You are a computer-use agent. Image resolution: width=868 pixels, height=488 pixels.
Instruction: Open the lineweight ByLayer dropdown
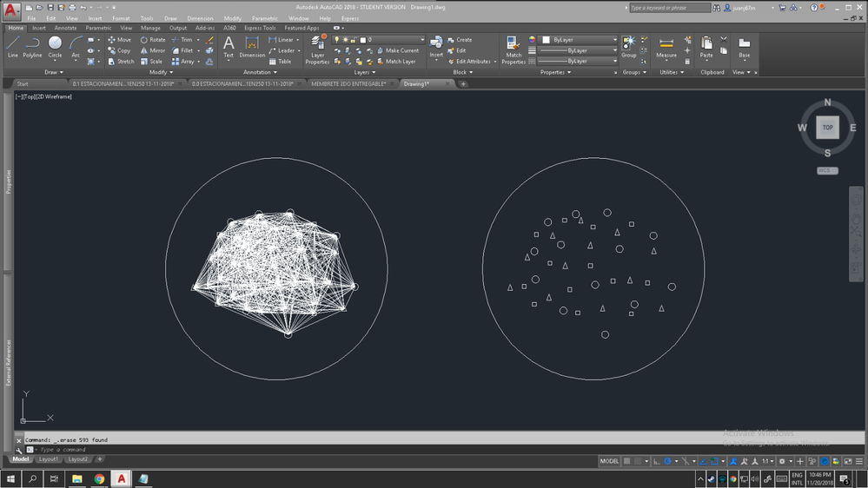coord(577,50)
